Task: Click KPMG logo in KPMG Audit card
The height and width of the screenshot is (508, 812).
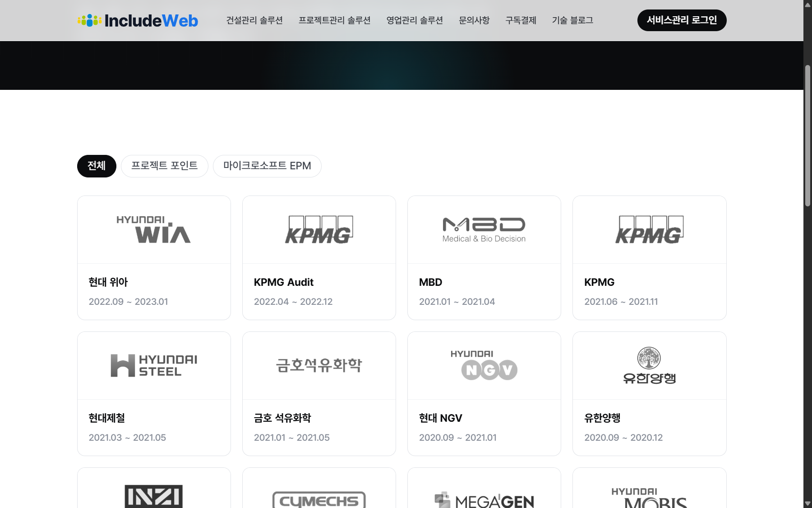Action: pos(319,229)
